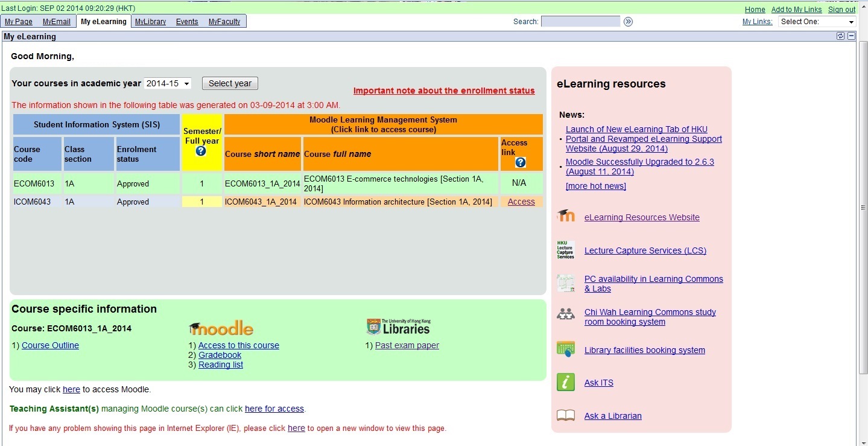This screenshot has width=868, height=446.
Task: Click the search go arrow
Action: click(627, 21)
